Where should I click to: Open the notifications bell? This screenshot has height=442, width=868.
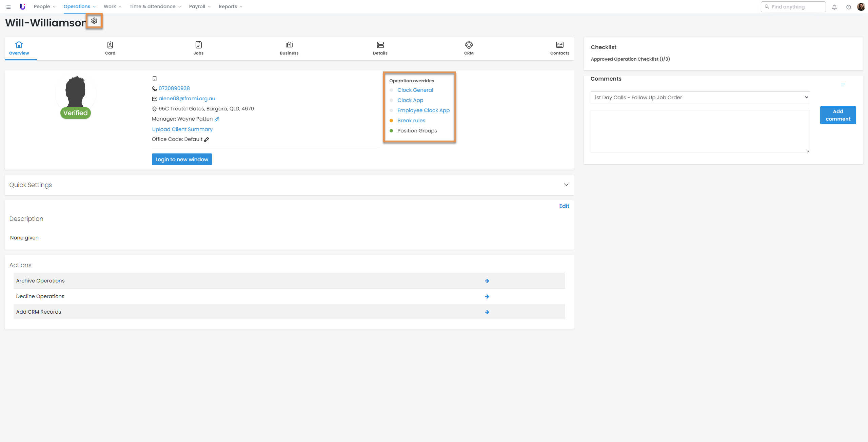(x=834, y=7)
